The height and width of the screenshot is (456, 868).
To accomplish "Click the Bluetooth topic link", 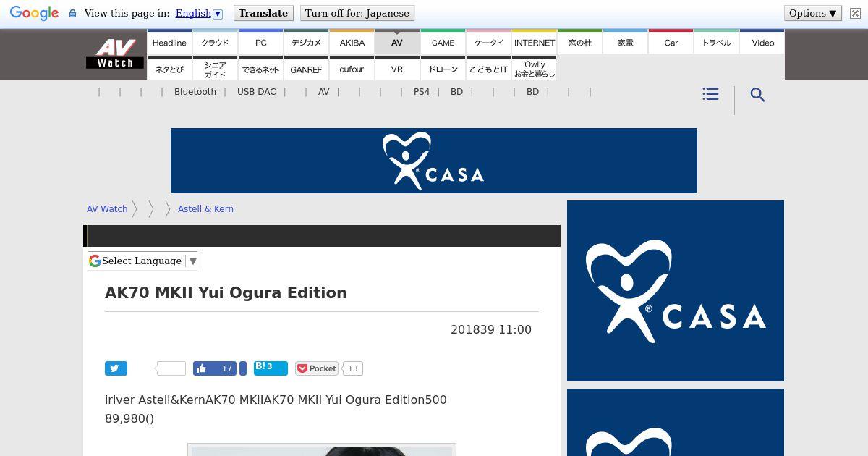I will [195, 92].
